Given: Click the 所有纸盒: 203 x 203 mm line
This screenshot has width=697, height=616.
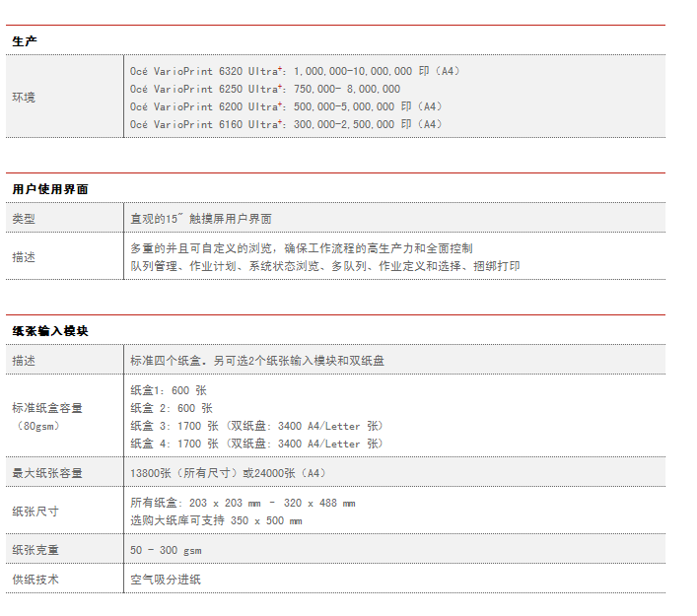Looking at the screenshot, I should pyautogui.click(x=243, y=503).
